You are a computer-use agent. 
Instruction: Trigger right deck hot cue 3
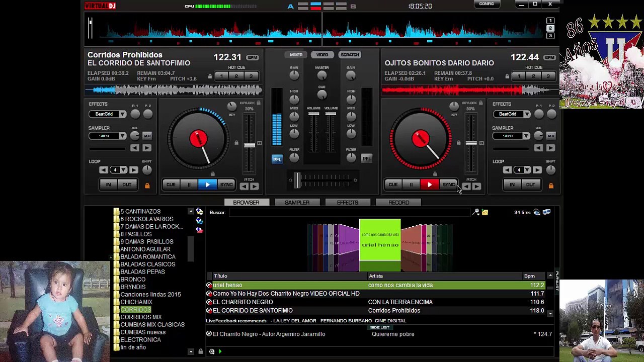tap(548, 76)
